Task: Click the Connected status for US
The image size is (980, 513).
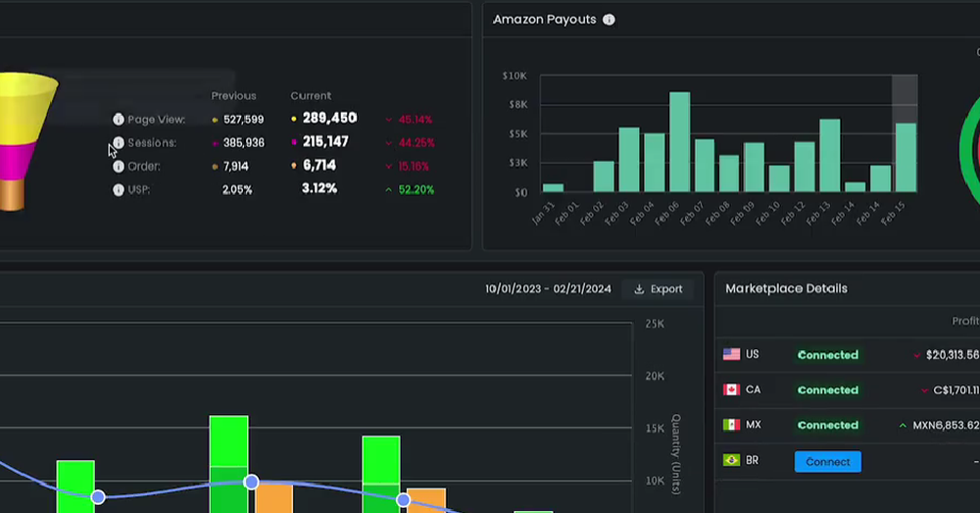Action: 827,355
